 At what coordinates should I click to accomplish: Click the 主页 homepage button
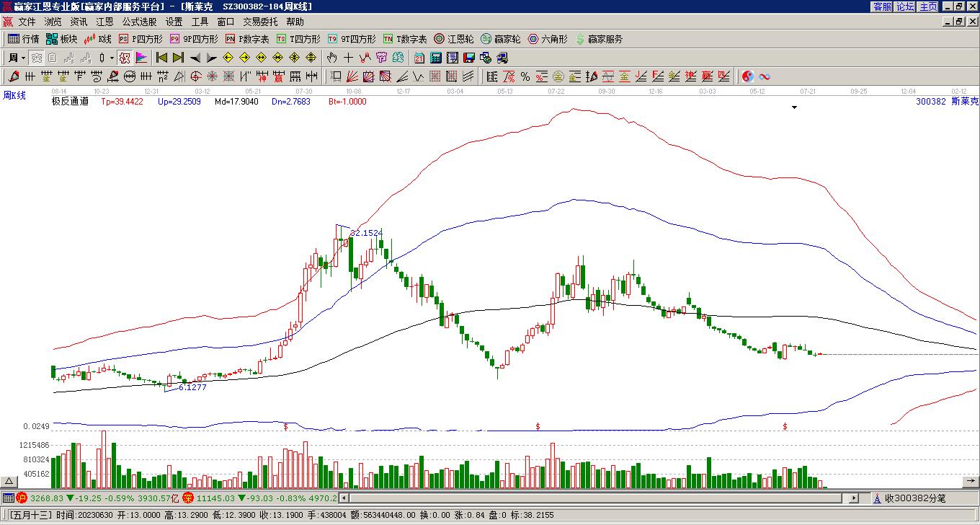928,6
